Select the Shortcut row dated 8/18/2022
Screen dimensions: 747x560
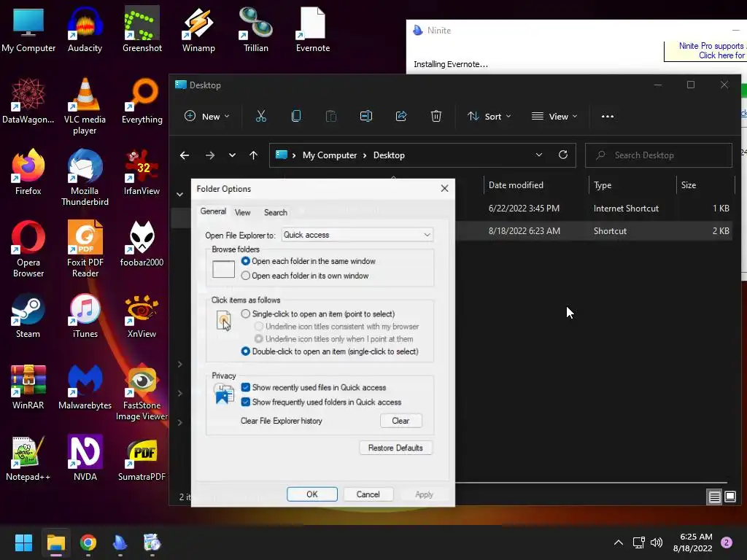pos(594,231)
